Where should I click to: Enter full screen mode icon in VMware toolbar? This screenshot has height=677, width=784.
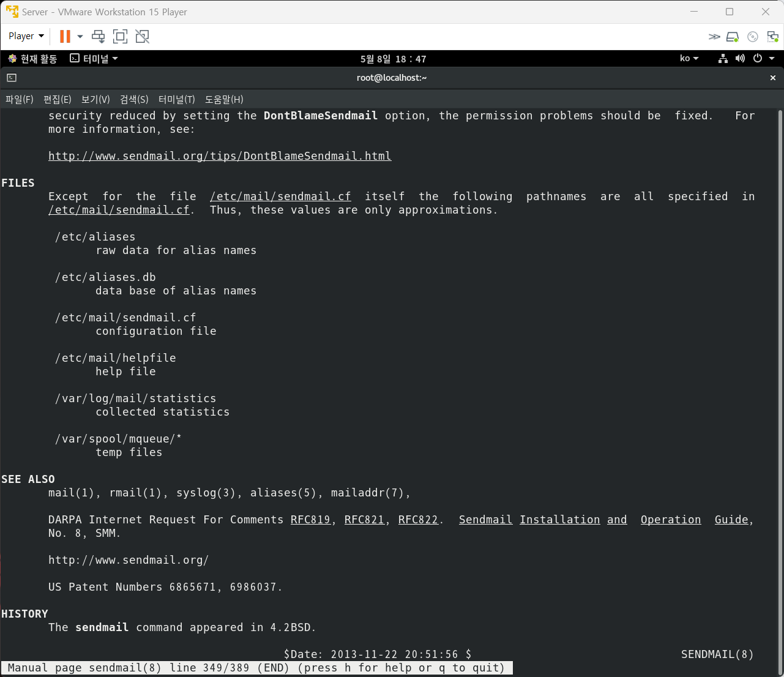click(121, 37)
